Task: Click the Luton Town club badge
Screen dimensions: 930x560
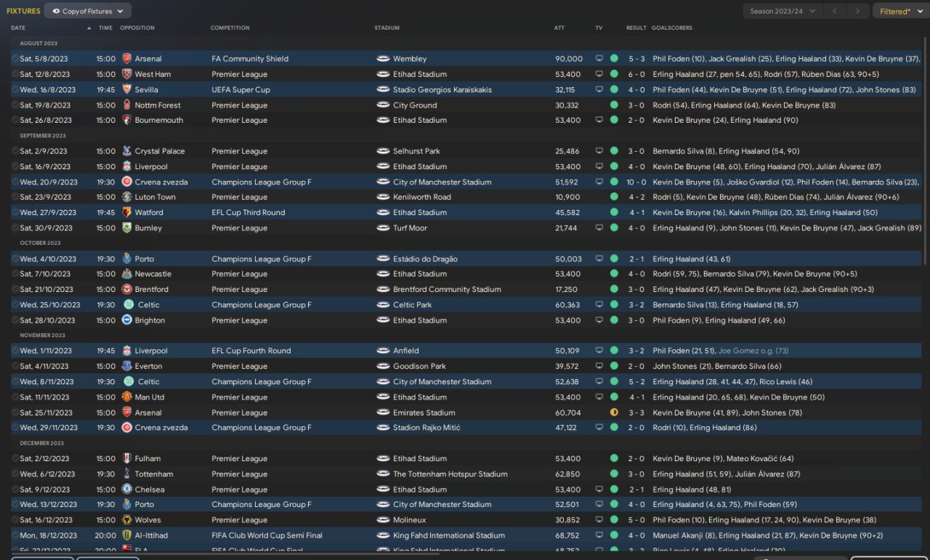Action: point(127,197)
